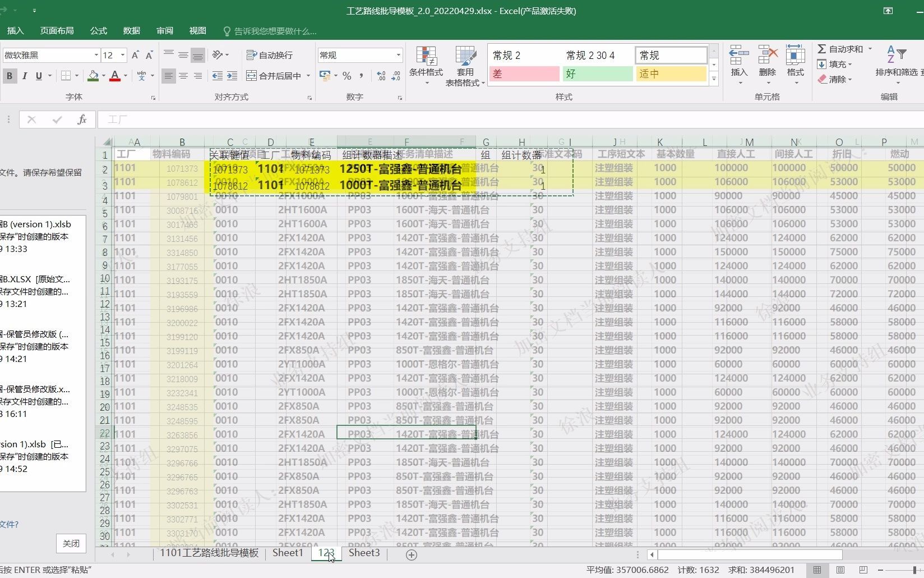The height and width of the screenshot is (578, 924).
Task: Open text orientation options
Action: coord(220,55)
